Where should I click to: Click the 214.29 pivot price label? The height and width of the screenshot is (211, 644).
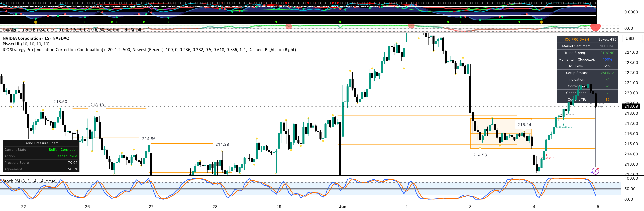(x=222, y=144)
